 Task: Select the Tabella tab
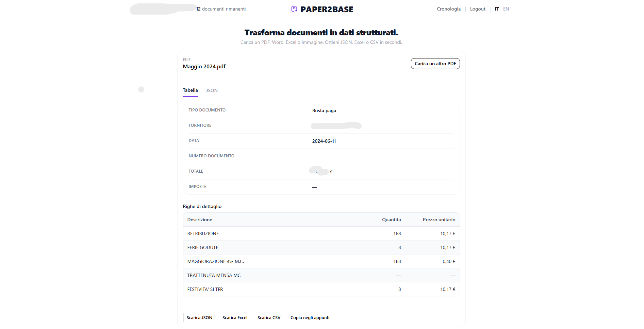click(190, 90)
